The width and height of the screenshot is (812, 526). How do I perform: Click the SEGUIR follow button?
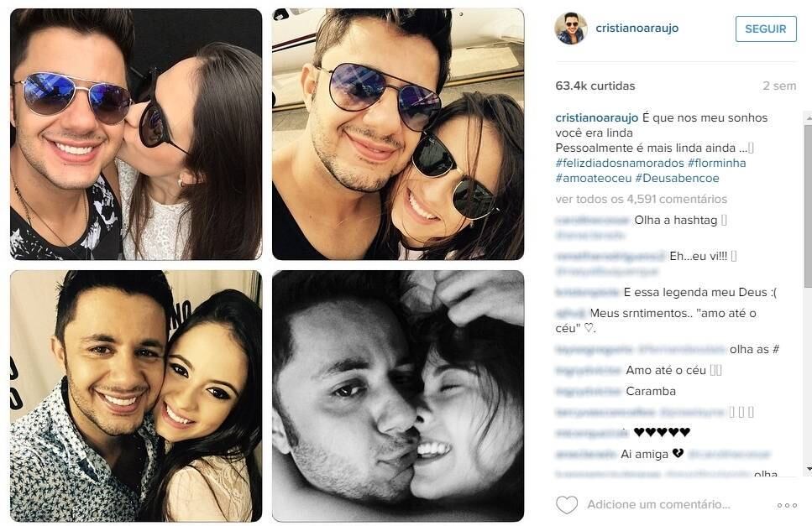click(765, 29)
